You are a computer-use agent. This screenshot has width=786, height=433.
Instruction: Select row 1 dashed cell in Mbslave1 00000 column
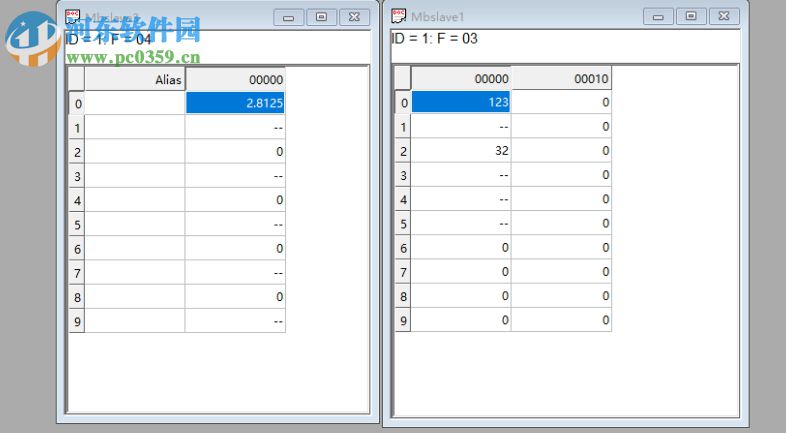461,126
